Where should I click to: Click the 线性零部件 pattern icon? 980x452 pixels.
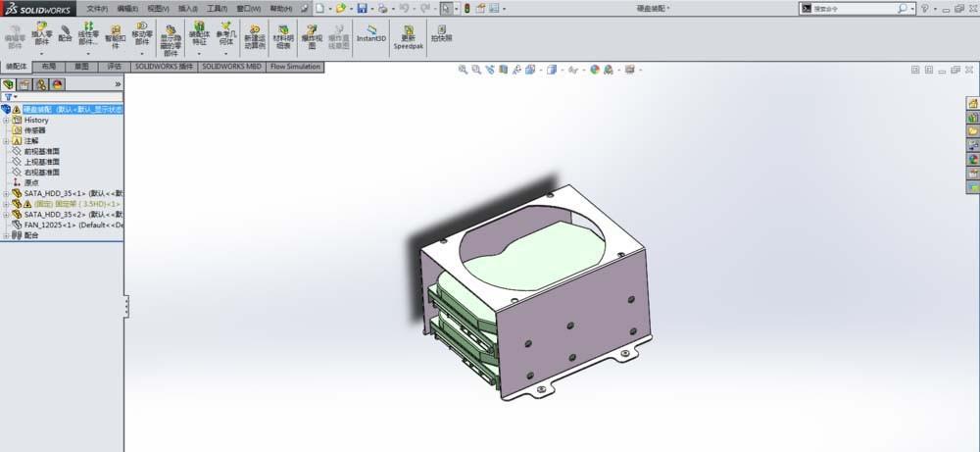(89, 34)
